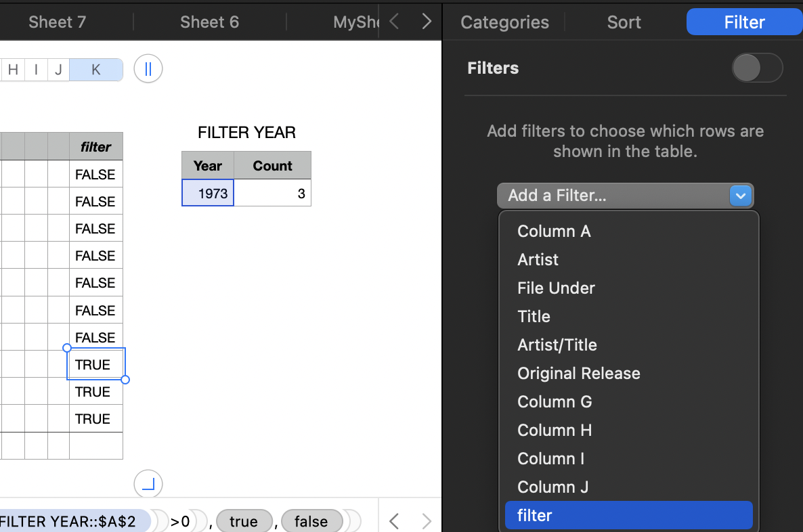Image resolution: width=803 pixels, height=532 pixels.
Task: Select column K header
Action: pos(96,69)
